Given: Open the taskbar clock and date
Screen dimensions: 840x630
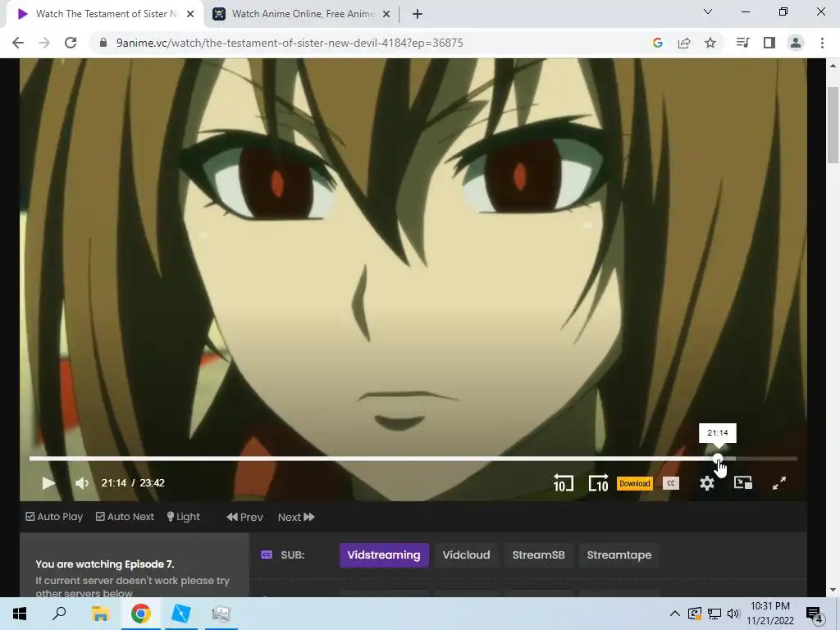Looking at the screenshot, I should tap(769, 614).
